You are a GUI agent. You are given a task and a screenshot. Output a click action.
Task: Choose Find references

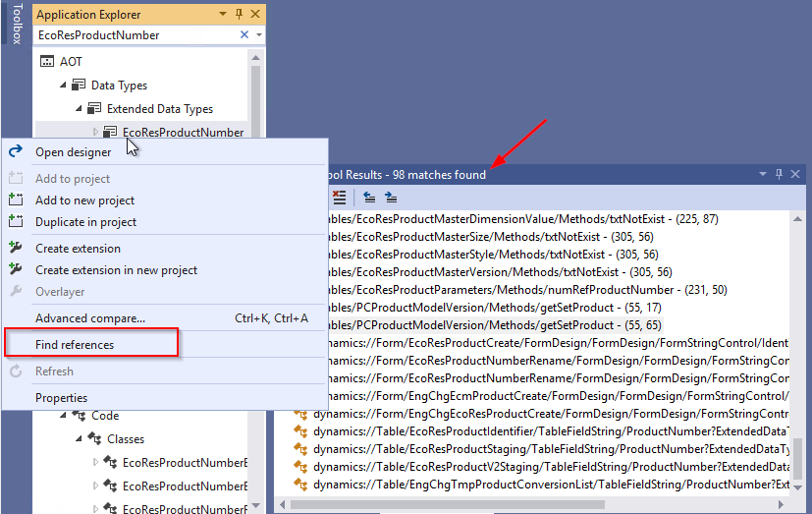click(75, 345)
